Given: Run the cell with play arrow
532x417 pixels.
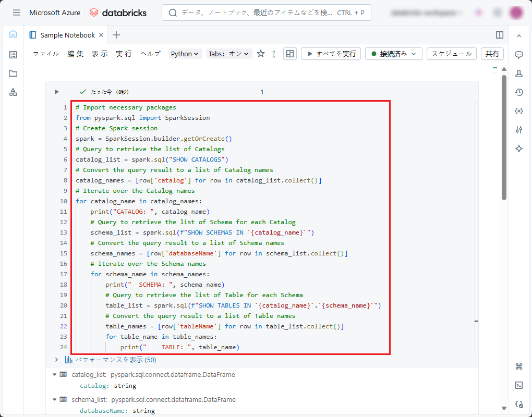Looking at the screenshot, I should (x=57, y=92).
